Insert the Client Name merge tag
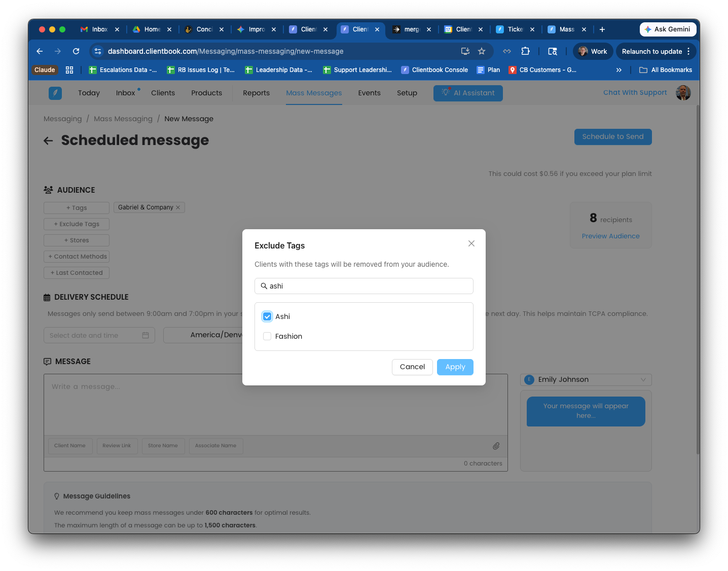Viewport: 728px width, 571px height. tap(70, 446)
